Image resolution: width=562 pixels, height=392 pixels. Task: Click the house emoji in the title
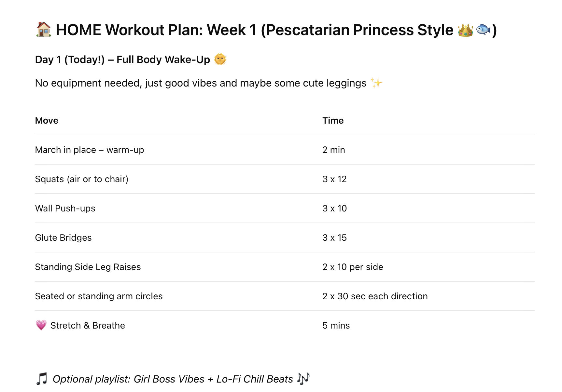pyautogui.click(x=43, y=30)
